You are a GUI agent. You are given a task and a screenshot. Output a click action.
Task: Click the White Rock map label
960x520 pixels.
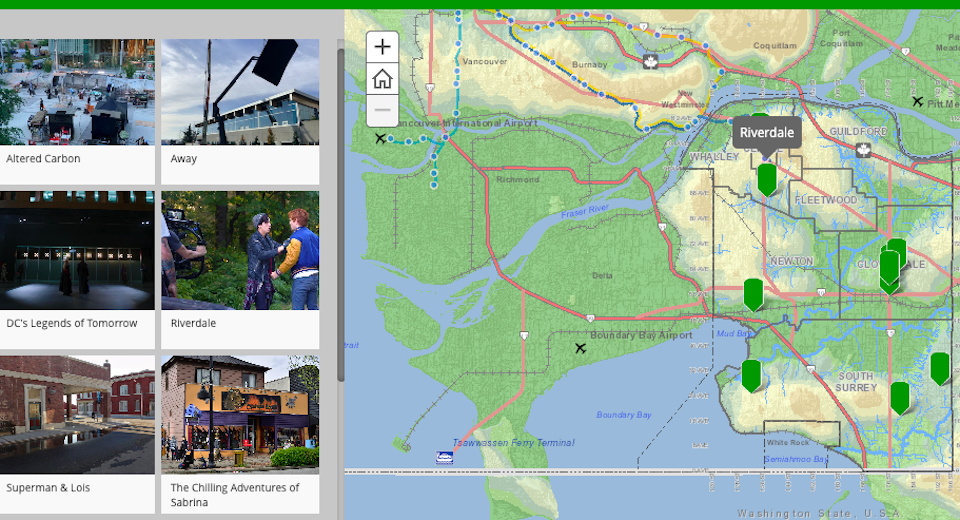click(x=788, y=442)
